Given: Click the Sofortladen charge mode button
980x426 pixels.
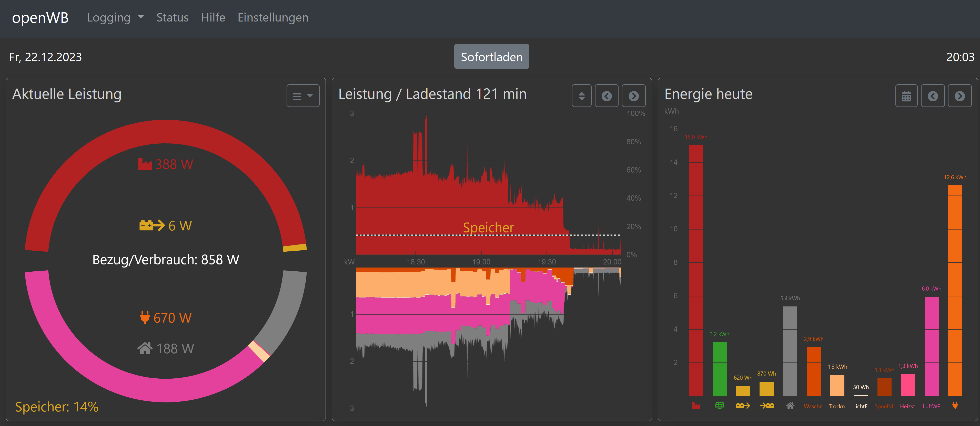Looking at the screenshot, I should pos(491,57).
